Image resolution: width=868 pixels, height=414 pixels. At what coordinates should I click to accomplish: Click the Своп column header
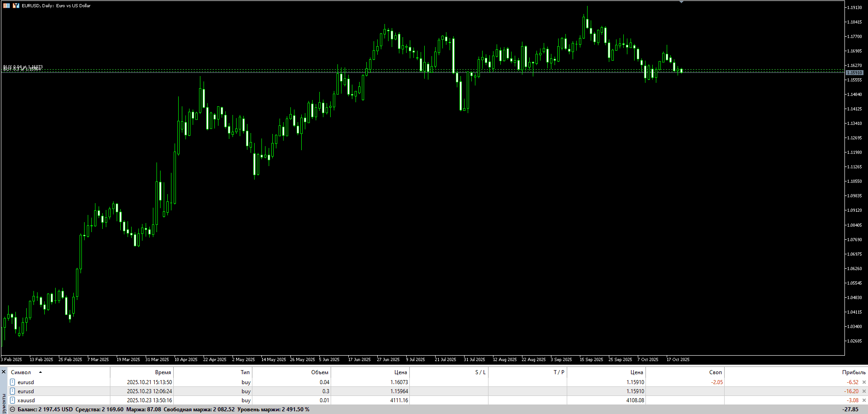[715, 372]
